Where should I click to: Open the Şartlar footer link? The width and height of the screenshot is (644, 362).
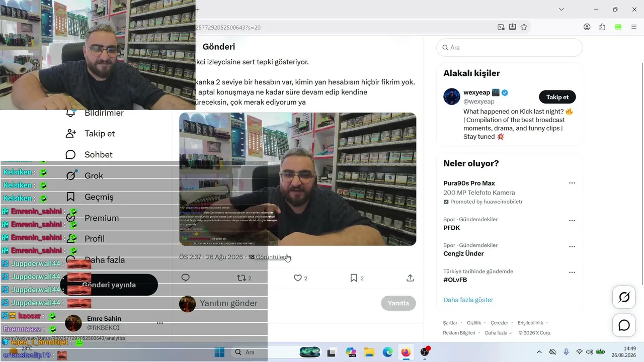click(x=450, y=323)
